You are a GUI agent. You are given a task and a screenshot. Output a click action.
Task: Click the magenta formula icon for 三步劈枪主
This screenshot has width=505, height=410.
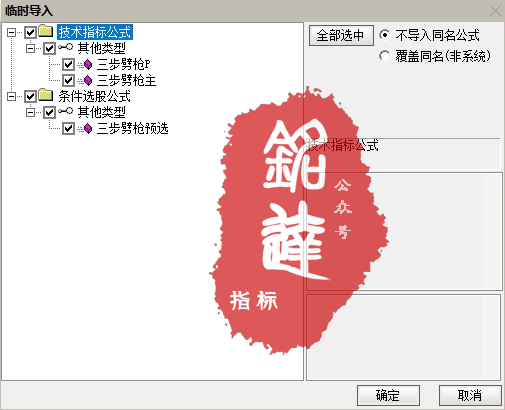point(88,80)
